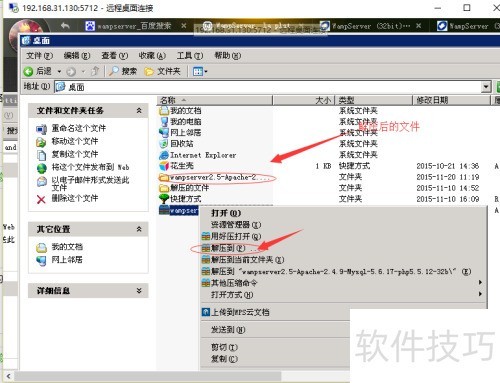The width and height of the screenshot is (500, 383).
Task: Open 我的文档 under 其它位置
Action: pos(67,247)
